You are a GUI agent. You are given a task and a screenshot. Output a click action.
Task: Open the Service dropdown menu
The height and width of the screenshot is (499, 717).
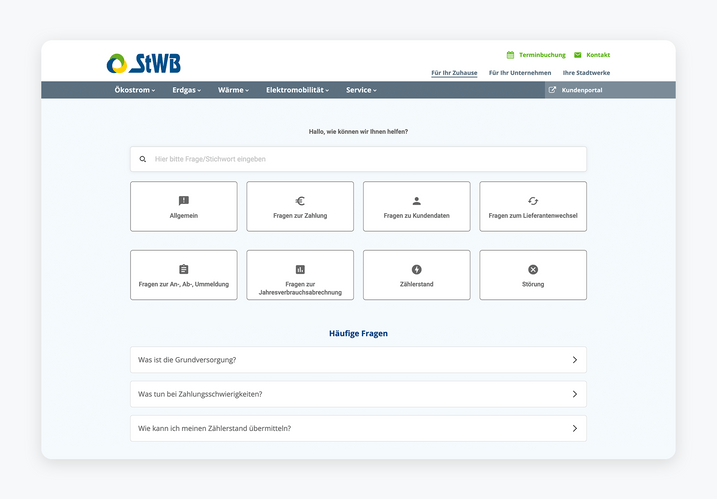[x=361, y=90]
